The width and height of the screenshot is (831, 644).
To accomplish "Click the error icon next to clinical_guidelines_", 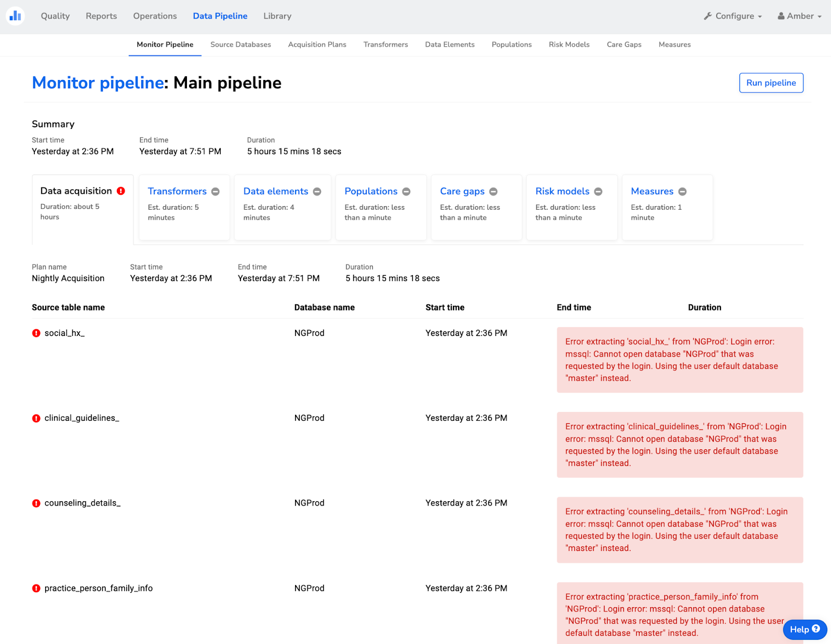I will tap(36, 418).
